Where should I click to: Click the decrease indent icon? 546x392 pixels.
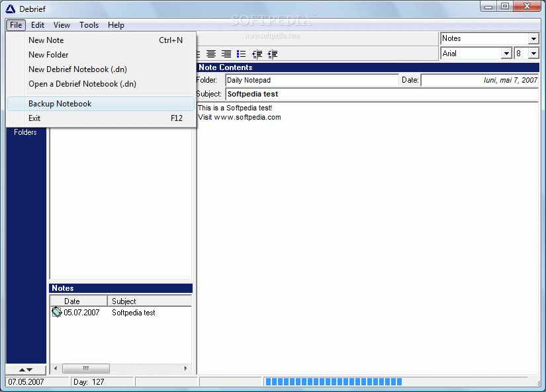(257, 54)
